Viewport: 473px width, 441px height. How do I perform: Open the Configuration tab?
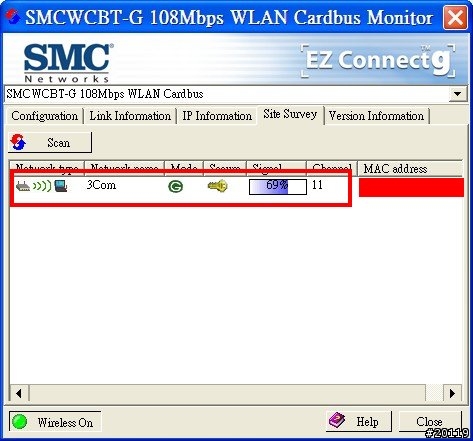coord(44,116)
